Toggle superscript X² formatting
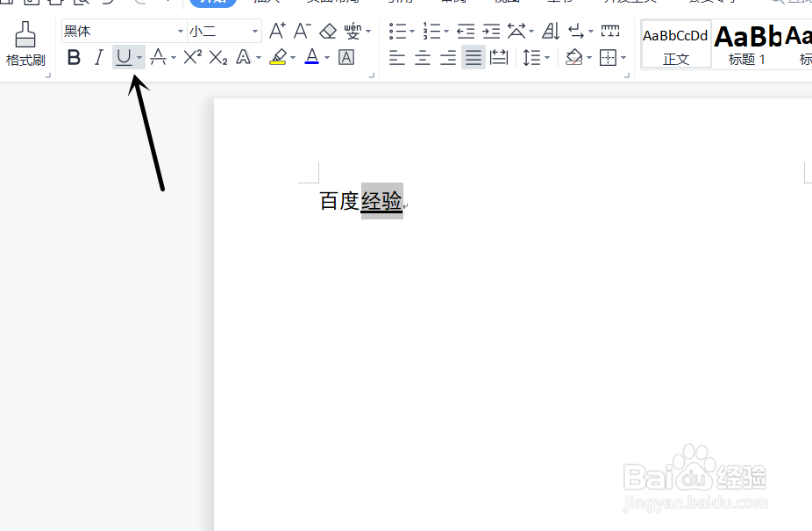 tap(193, 57)
